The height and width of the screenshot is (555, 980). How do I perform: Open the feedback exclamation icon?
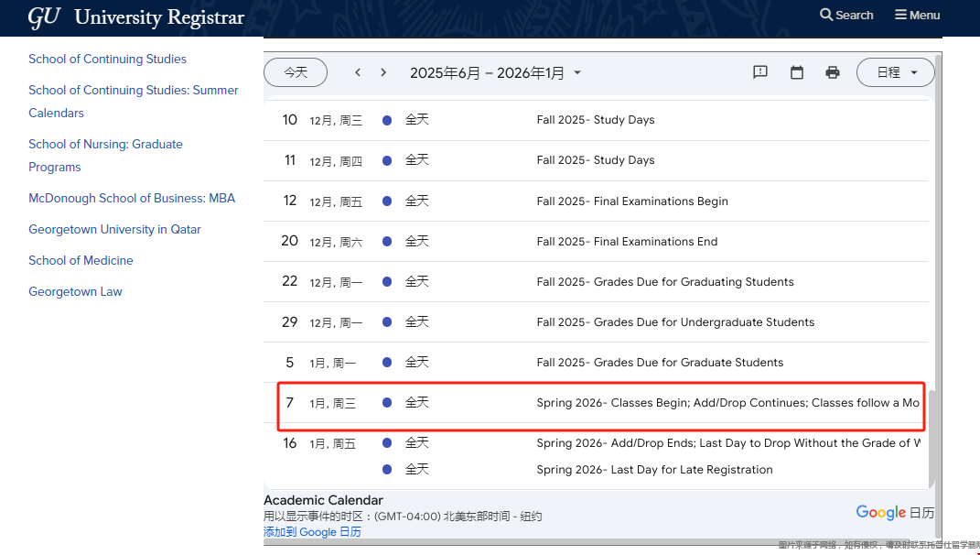pyautogui.click(x=760, y=72)
